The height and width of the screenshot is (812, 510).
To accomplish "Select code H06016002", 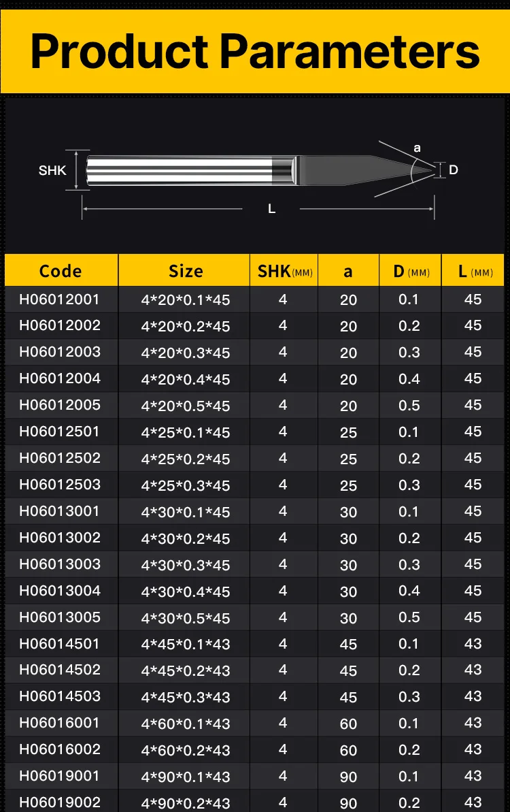I will 60,749.
